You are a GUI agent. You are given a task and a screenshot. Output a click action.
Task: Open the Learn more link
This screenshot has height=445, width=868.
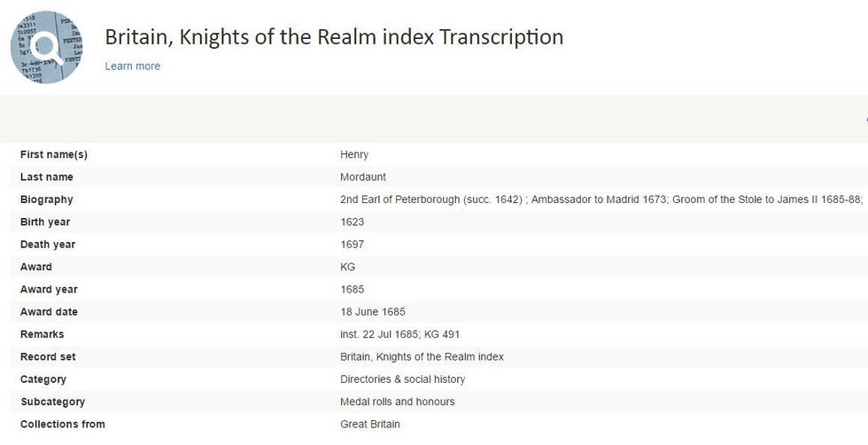(x=132, y=66)
